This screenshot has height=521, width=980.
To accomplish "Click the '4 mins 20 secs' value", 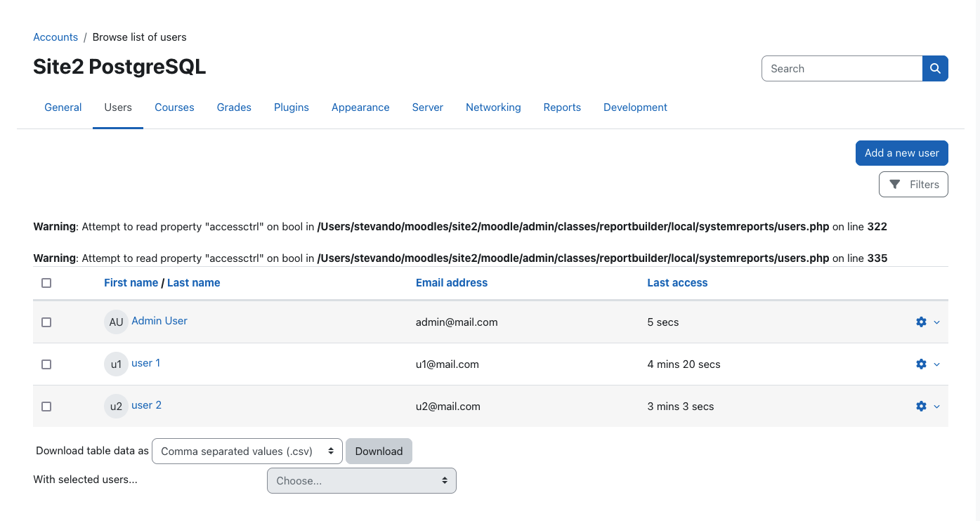I will pyautogui.click(x=684, y=364).
